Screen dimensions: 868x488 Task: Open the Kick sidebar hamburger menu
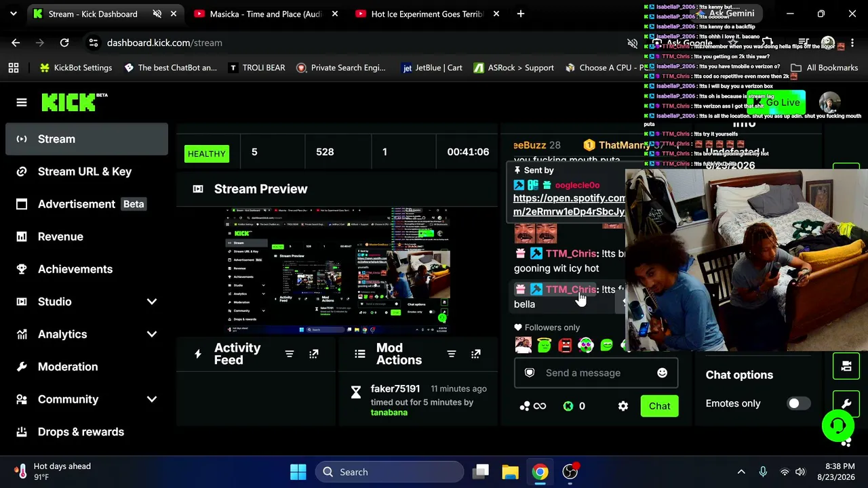pyautogui.click(x=22, y=102)
